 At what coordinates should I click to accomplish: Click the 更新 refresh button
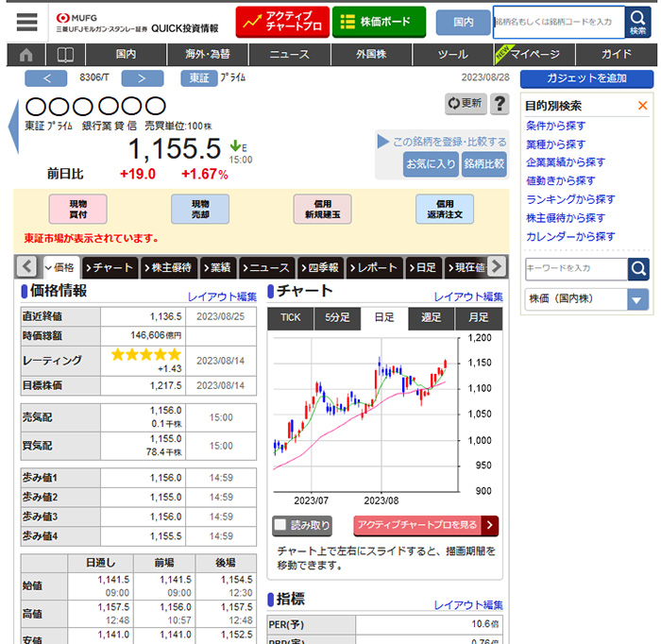[x=466, y=104]
